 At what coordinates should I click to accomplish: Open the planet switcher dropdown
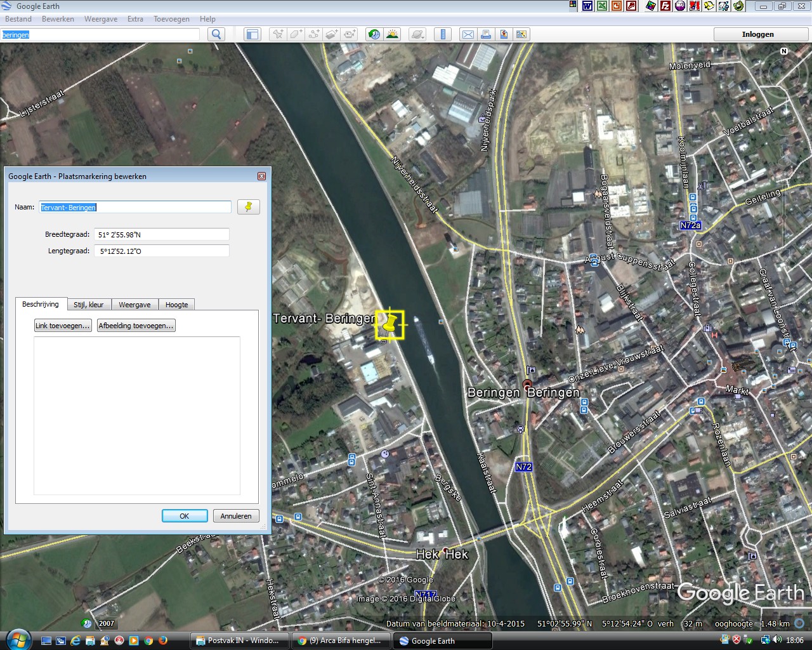pyautogui.click(x=418, y=34)
